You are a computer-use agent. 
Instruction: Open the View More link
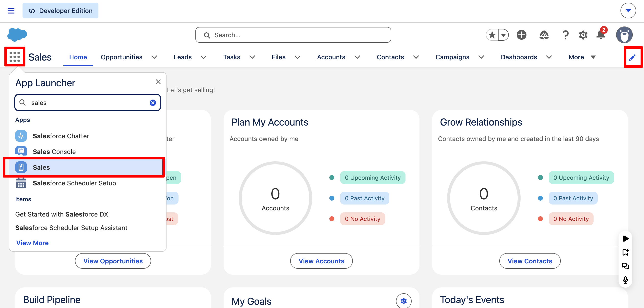(32, 243)
